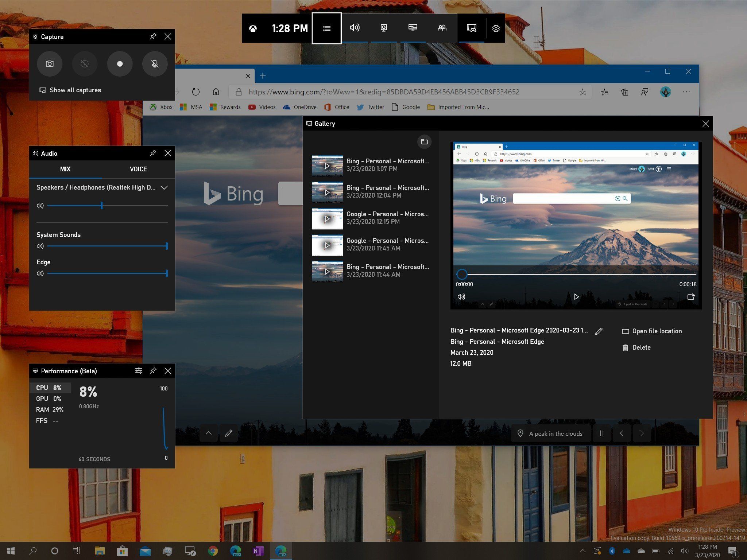Toggle microphone in Capture widget

[x=155, y=64]
